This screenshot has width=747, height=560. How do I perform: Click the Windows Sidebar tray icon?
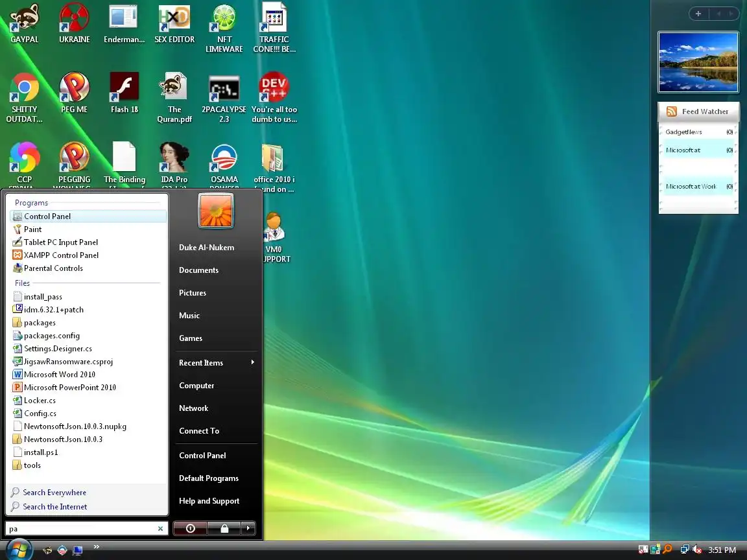point(656,550)
